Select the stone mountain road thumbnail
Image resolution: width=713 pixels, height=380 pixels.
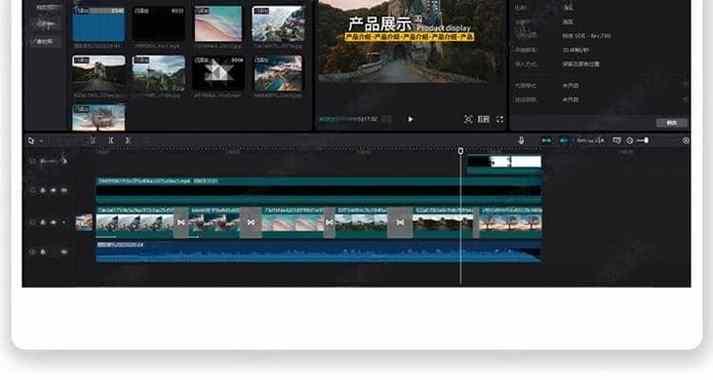(x=99, y=74)
